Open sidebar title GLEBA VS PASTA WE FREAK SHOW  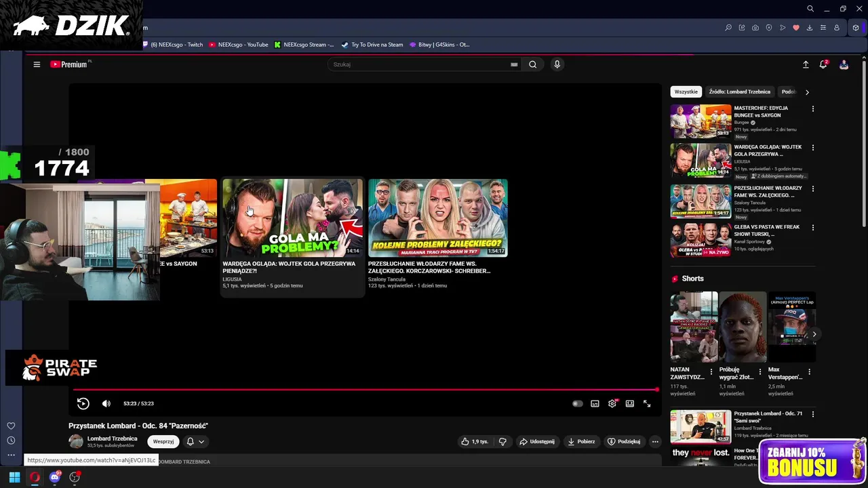click(767, 230)
